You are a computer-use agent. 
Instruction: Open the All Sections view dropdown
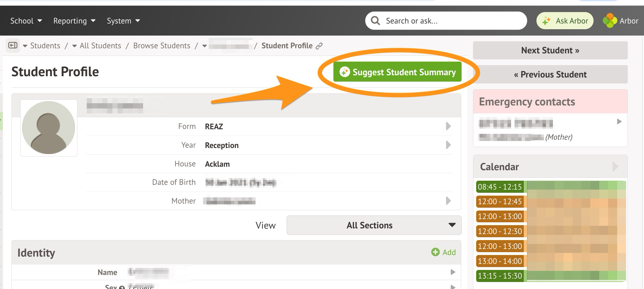point(374,225)
